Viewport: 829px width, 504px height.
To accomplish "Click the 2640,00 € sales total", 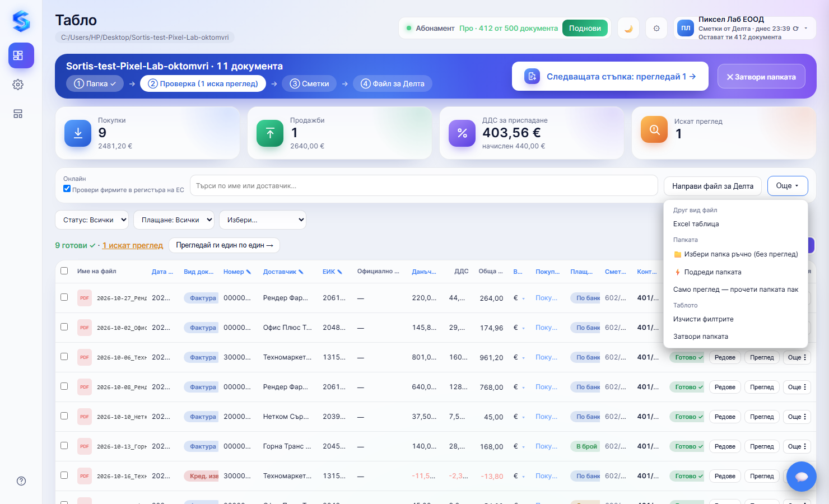I will [x=307, y=146].
